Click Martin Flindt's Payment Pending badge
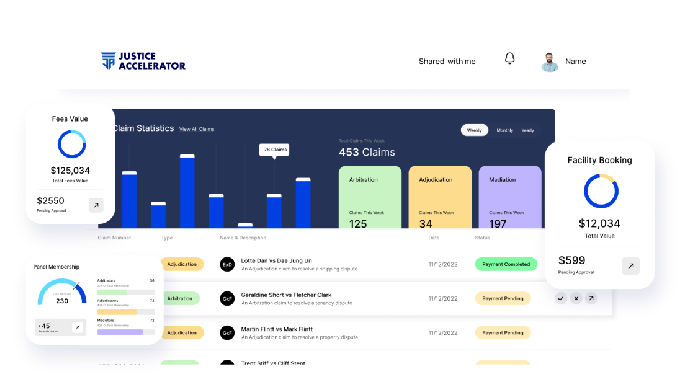The width and height of the screenshot is (680, 390). coord(503,333)
